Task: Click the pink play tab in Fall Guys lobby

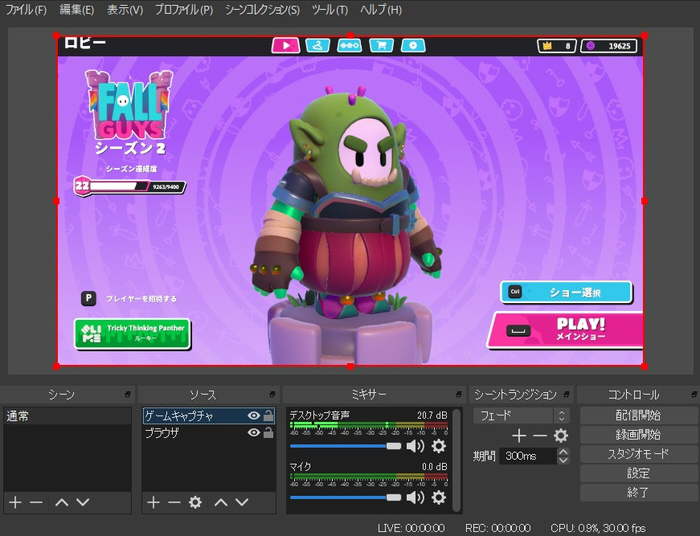Action: [x=286, y=46]
